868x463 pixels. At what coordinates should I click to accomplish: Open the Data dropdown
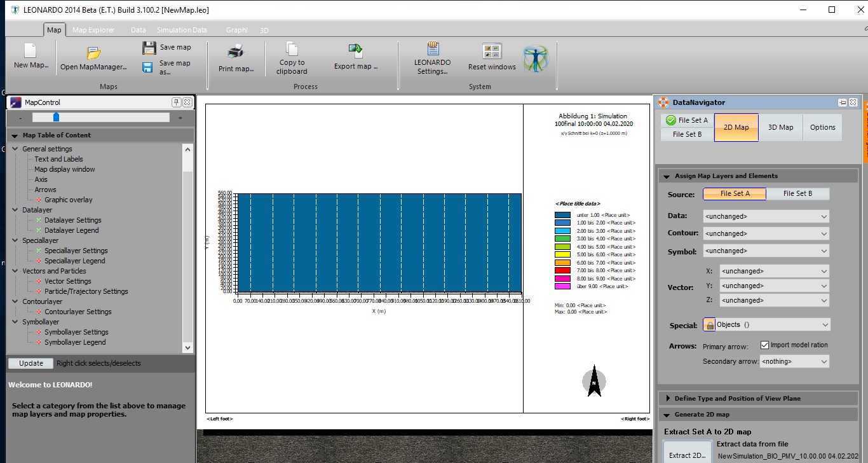766,216
